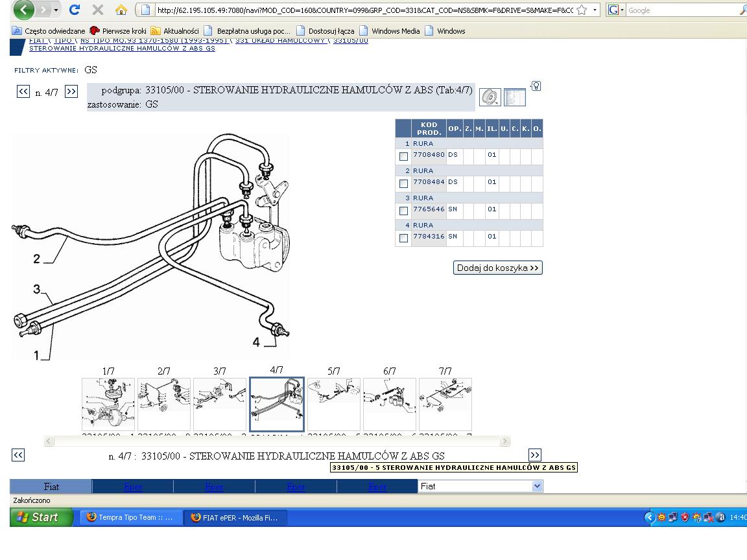Go back with the browser back arrow
The height and width of the screenshot is (560, 747).
coord(23,9)
